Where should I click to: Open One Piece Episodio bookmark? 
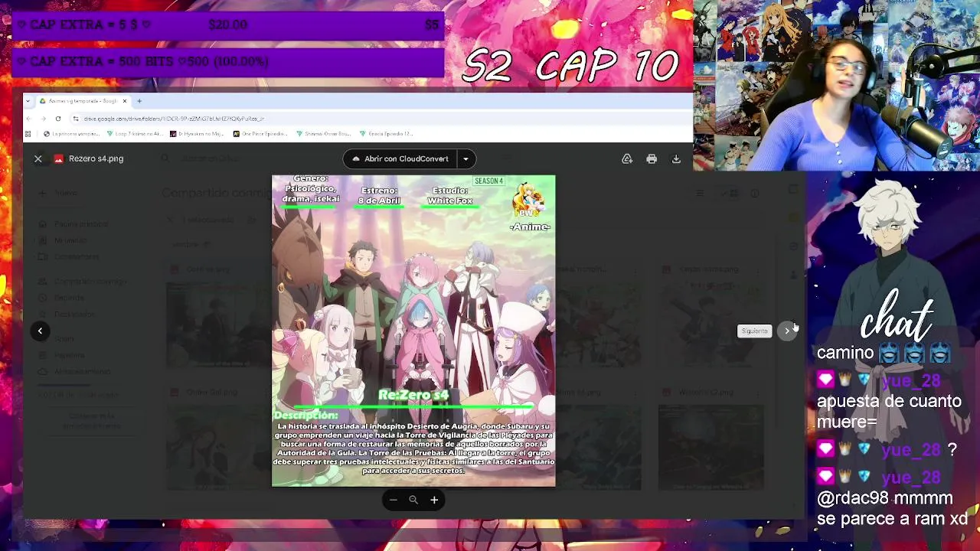tap(260, 134)
